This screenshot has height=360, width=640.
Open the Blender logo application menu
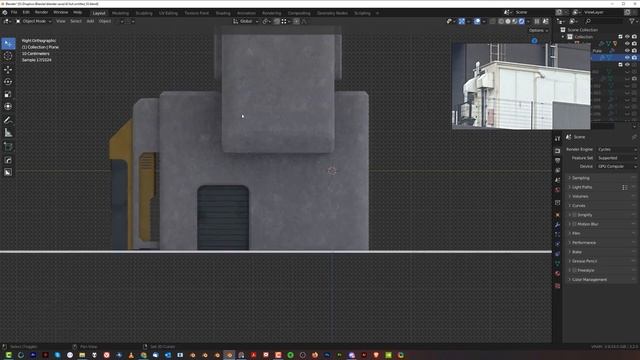click(5, 13)
